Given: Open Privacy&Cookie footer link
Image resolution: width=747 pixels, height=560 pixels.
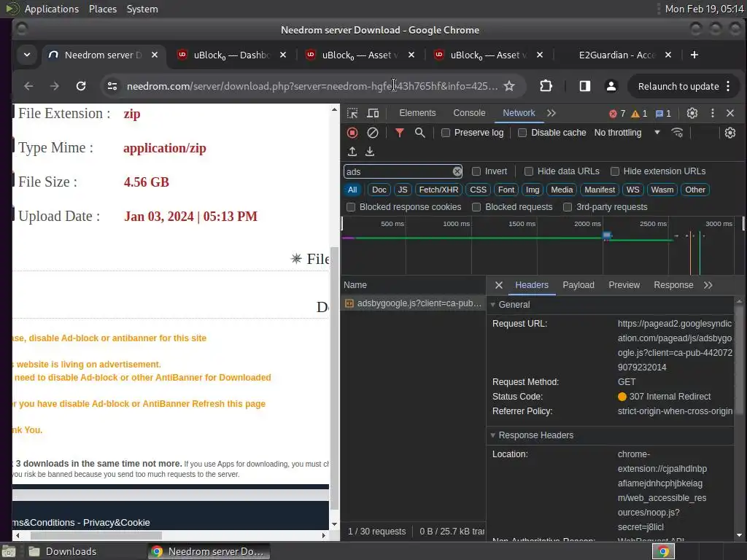Looking at the screenshot, I should tap(116, 523).
